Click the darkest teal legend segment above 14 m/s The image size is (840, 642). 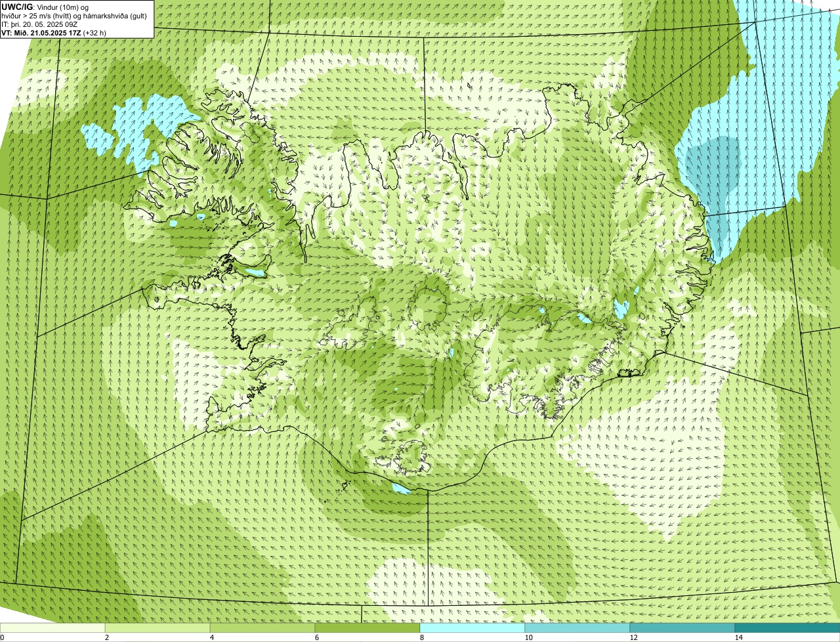click(787, 628)
